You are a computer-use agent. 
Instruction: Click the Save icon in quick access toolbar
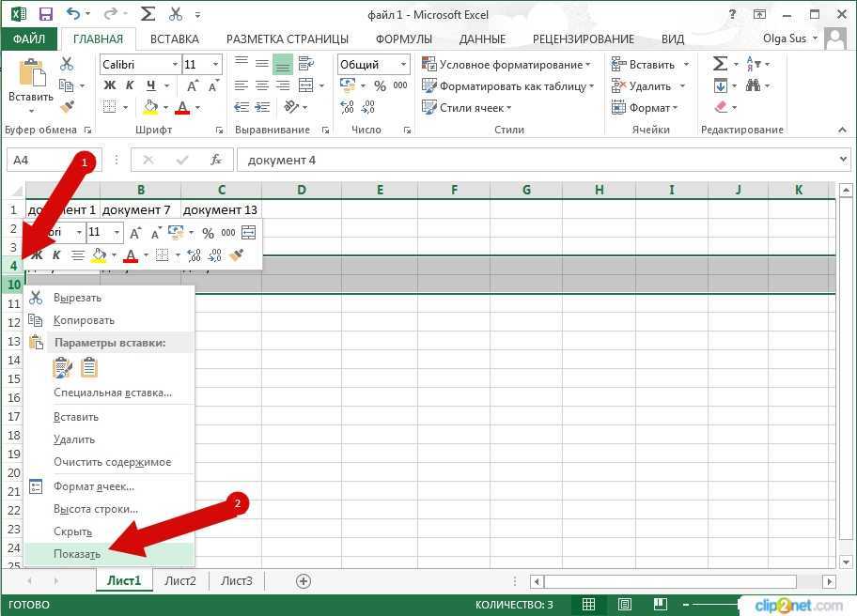(46, 14)
